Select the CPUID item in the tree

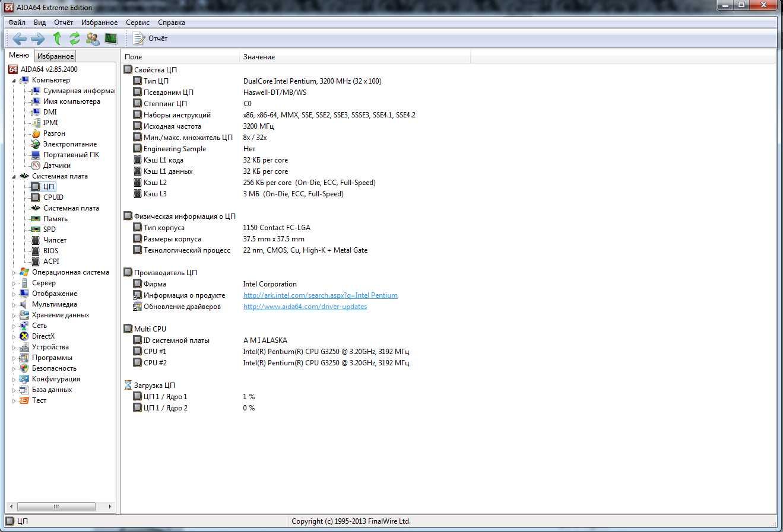[x=53, y=197]
